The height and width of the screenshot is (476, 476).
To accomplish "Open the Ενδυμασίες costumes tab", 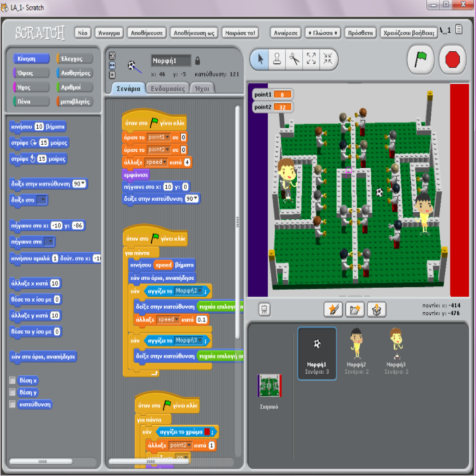I will (x=167, y=89).
